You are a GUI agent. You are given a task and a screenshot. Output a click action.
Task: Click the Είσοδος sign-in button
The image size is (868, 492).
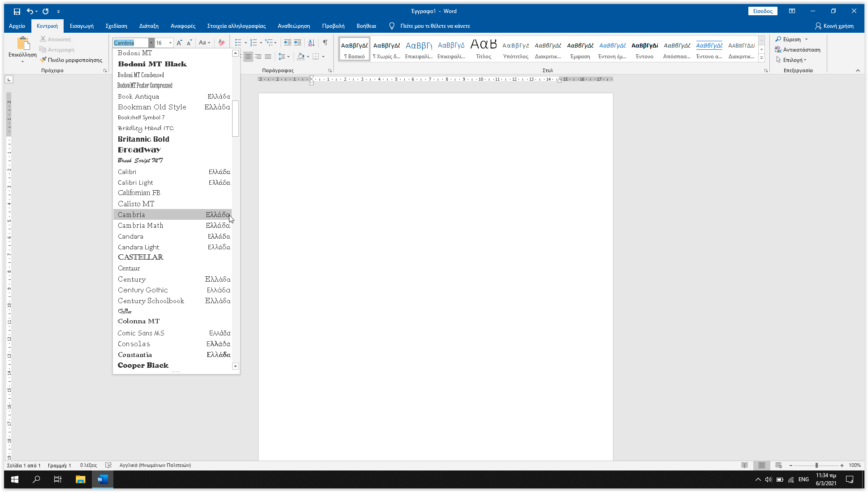(763, 11)
